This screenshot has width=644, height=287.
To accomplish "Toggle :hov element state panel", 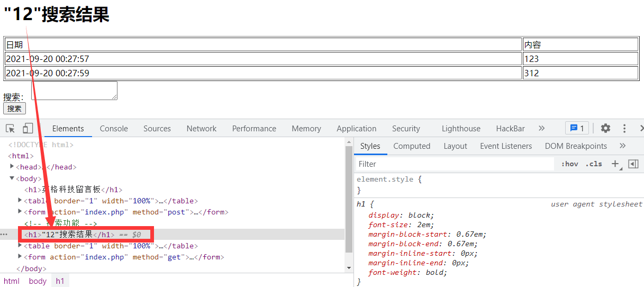I will pyautogui.click(x=569, y=164).
